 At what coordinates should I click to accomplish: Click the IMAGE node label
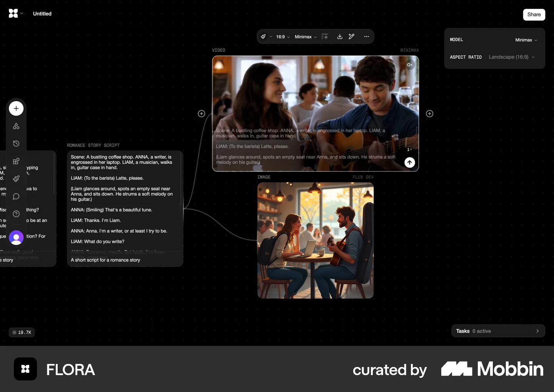point(264,177)
